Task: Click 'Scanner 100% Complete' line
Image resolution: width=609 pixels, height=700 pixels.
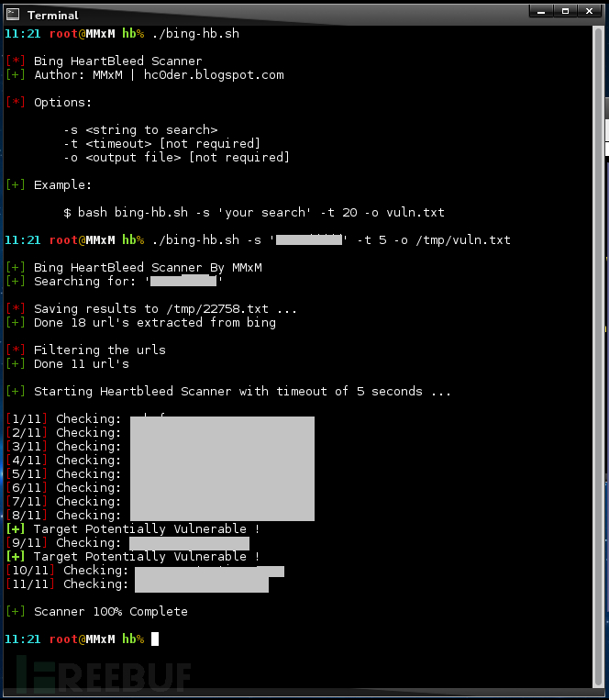Action: [97, 612]
